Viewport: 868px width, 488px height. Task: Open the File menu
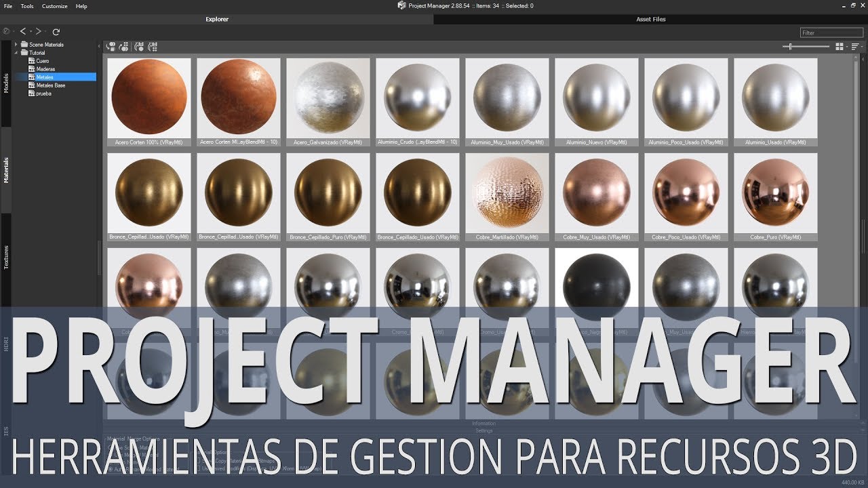pyautogui.click(x=8, y=5)
